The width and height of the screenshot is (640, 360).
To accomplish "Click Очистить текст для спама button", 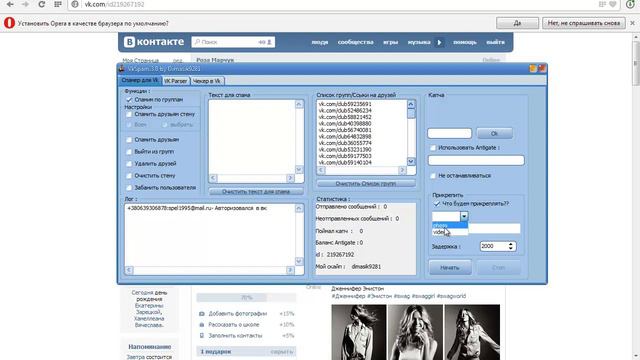I will 256,191.
